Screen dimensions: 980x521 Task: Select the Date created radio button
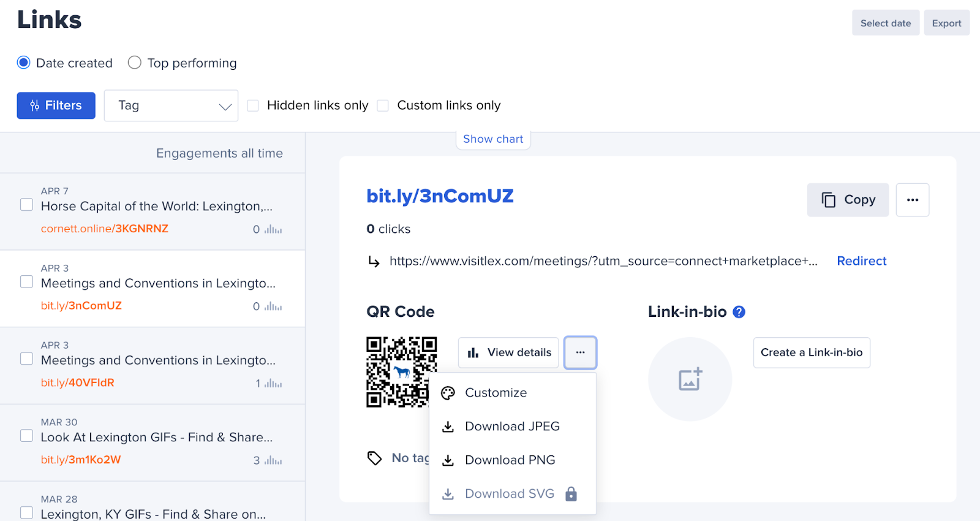24,63
